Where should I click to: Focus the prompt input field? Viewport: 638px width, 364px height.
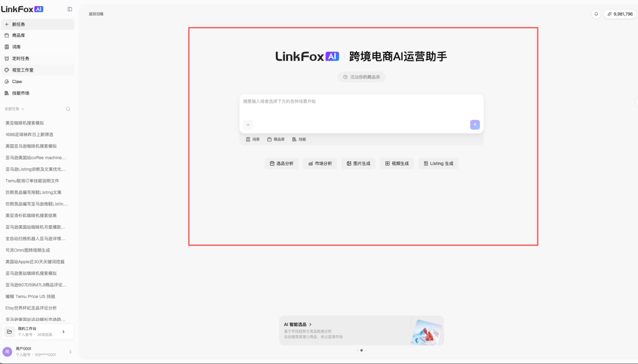pyautogui.click(x=361, y=106)
